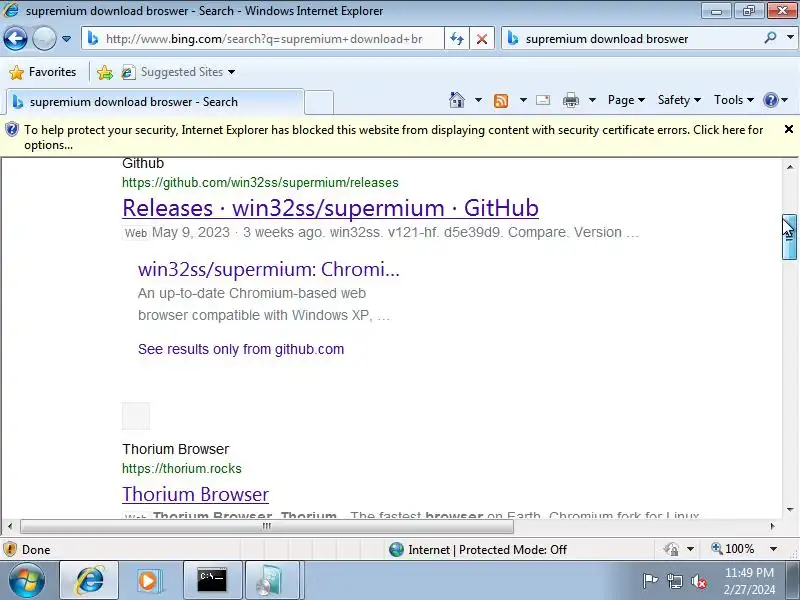This screenshot has height=600, width=800.
Task: Click the horizontal scrollbar thumb
Action: [267, 526]
